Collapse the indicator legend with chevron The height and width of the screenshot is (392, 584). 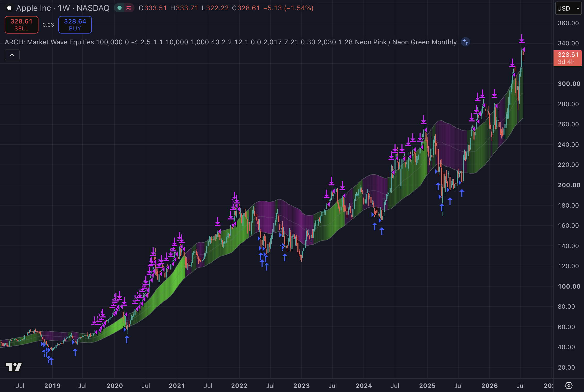[x=12, y=55]
